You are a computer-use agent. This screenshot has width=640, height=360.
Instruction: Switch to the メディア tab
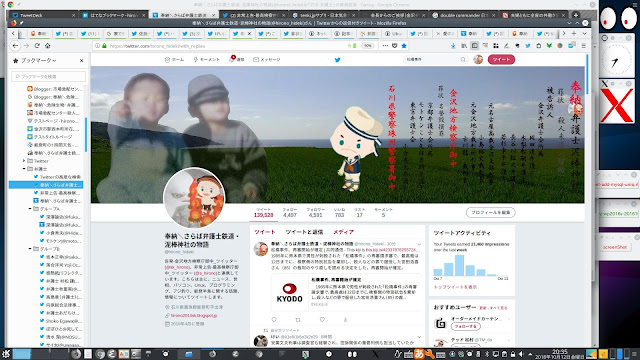tap(343, 232)
